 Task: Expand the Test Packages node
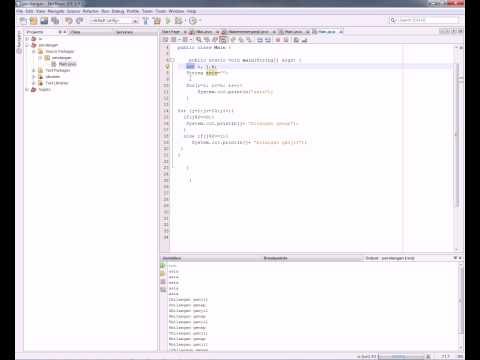click(x=34, y=70)
